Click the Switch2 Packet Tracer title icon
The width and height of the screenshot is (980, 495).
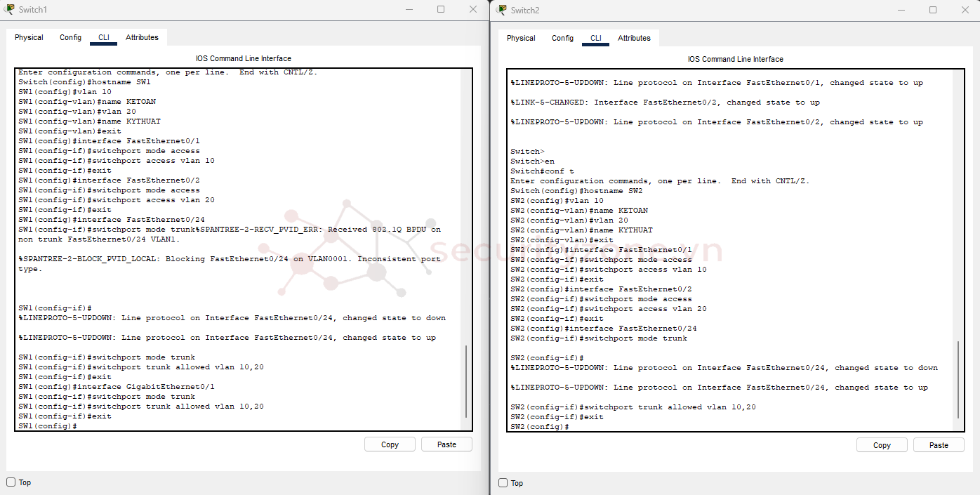point(501,9)
